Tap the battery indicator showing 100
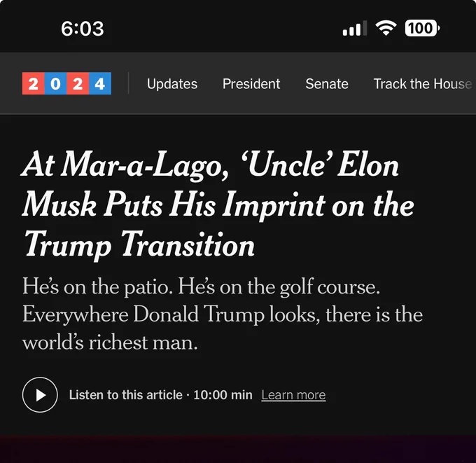The image size is (476, 463). [x=422, y=28]
